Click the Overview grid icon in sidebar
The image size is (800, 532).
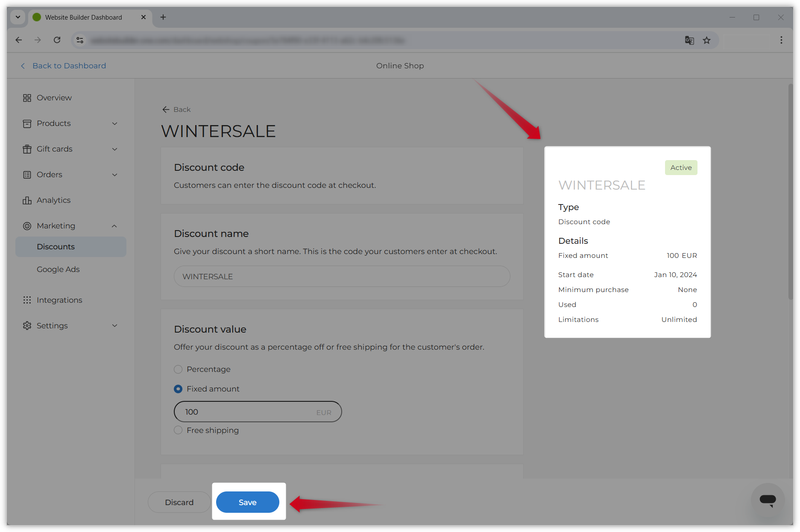point(27,98)
